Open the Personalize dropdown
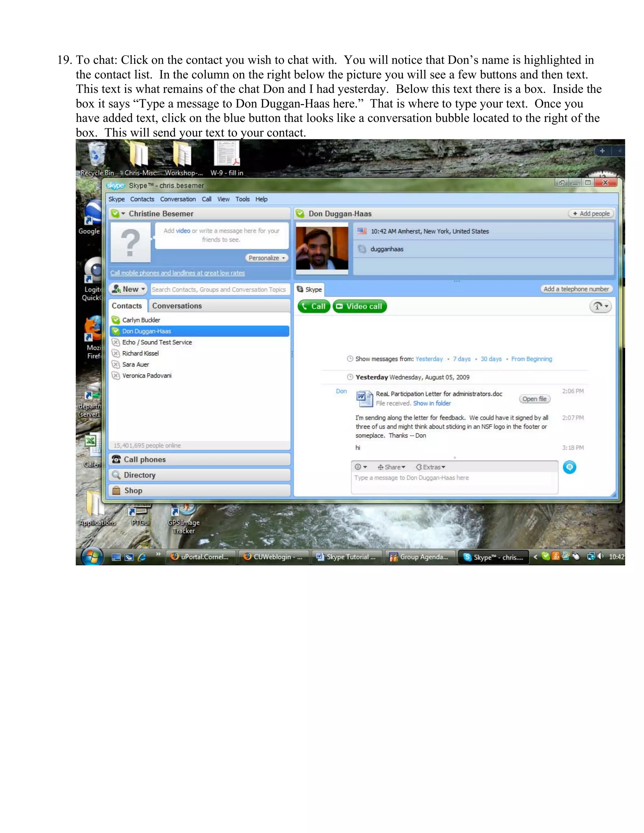The image size is (644, 833). click(267, 258)
